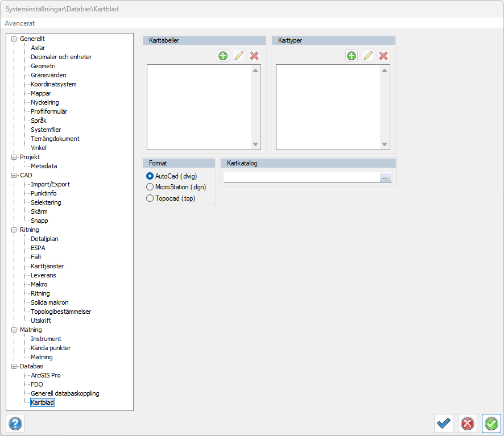Screen dimensions: 504x436
Task: Edit Karttyper entry with pencil icon
Action: [x=368, y=56]
